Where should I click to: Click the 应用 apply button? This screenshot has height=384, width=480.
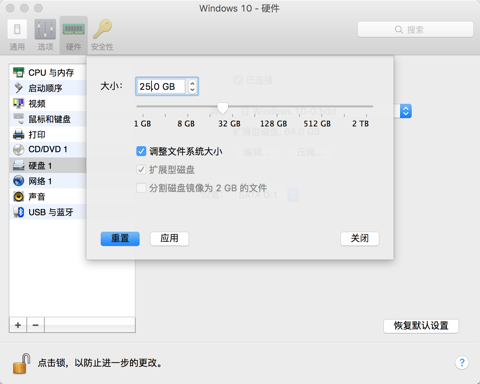pyautogui.click(x=169, y=239)
